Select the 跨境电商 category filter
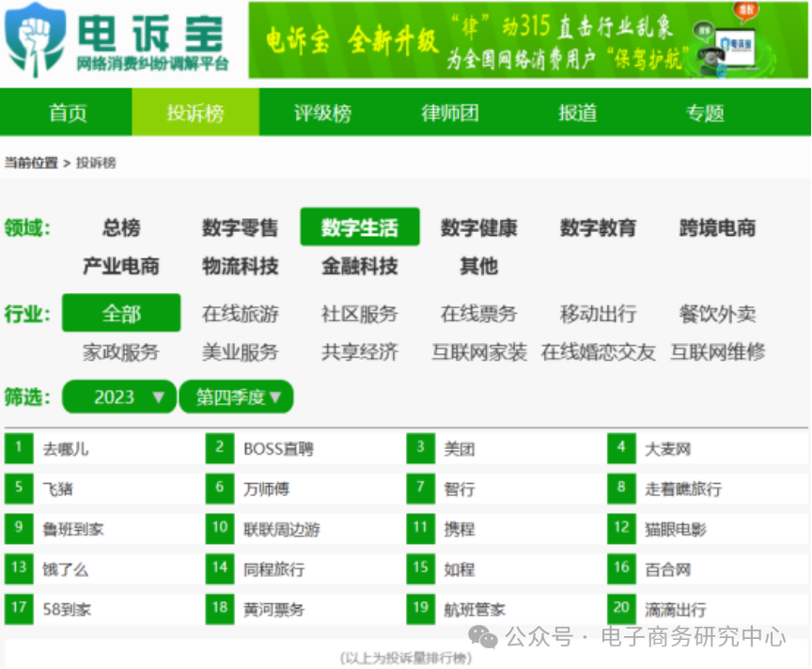Image resolution: width=812 pixels, height=669 pixels. click(x=716, y=227)
